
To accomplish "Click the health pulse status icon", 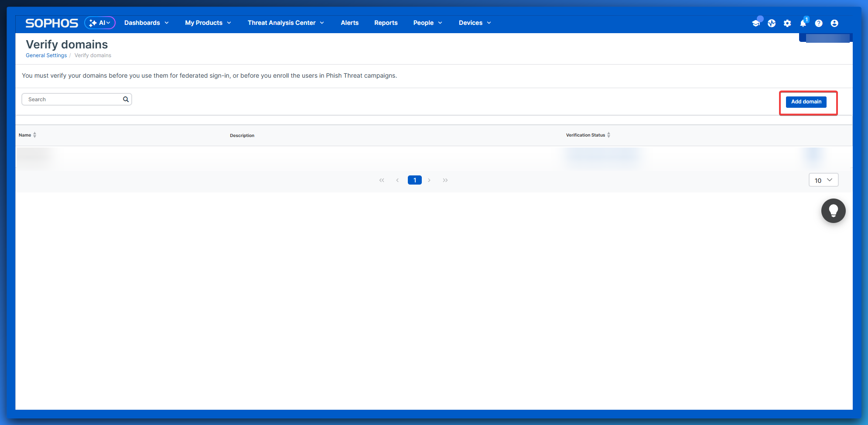I will click(772, 23).
